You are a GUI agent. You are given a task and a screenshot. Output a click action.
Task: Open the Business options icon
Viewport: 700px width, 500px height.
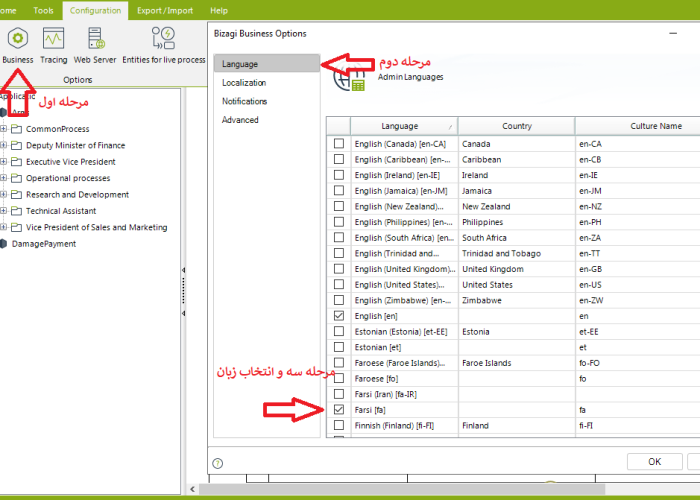17,38
